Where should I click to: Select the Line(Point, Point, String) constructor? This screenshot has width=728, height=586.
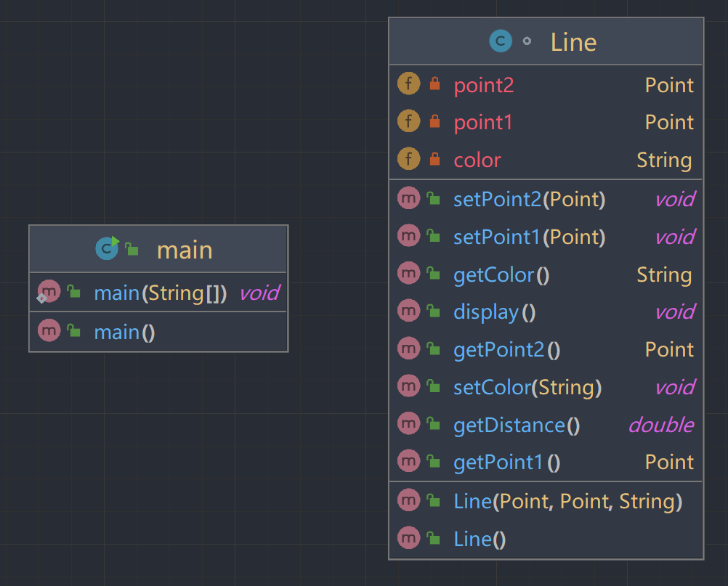567,501
